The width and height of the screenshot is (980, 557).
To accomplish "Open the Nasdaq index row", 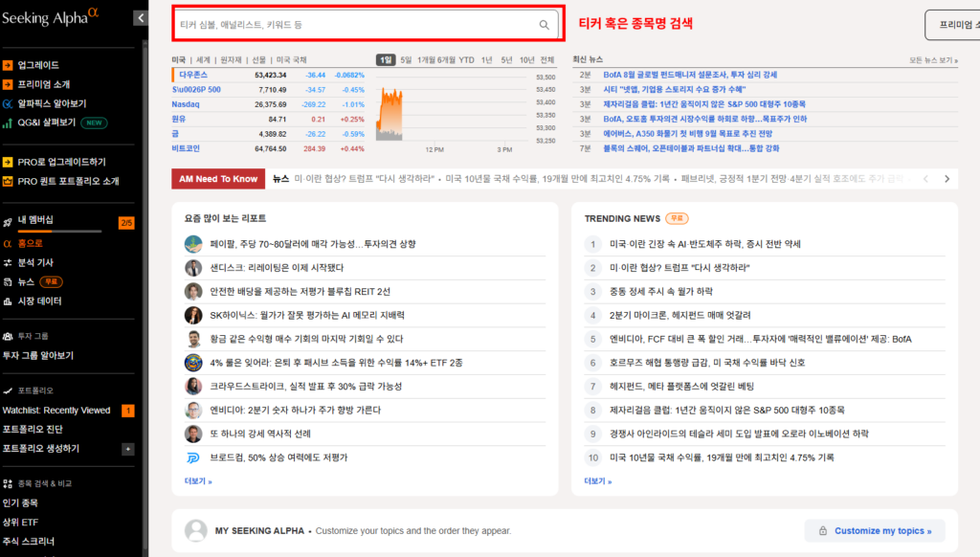I will coord(268,104).
